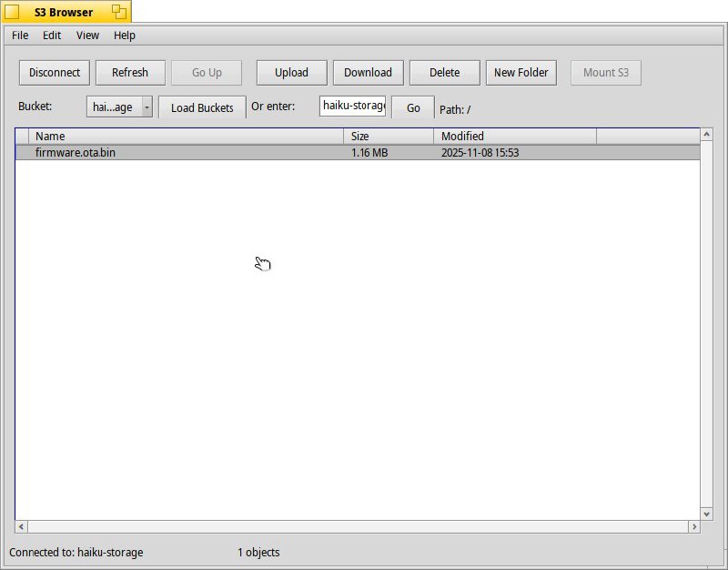Screen dimensions: 728x570
Task: Click Load Buckets button
Action: point(202,107)
